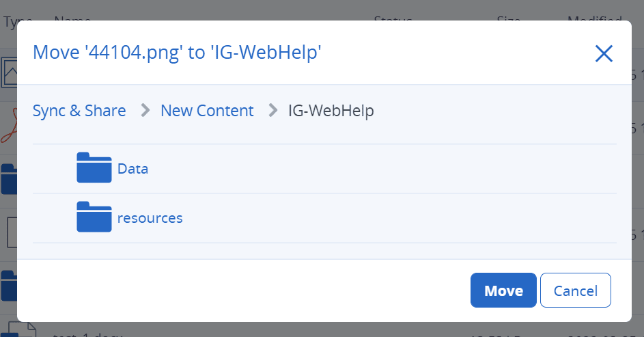
Task: Click the dialog title text
Action: pyautogui.click(x=177, y=53)
